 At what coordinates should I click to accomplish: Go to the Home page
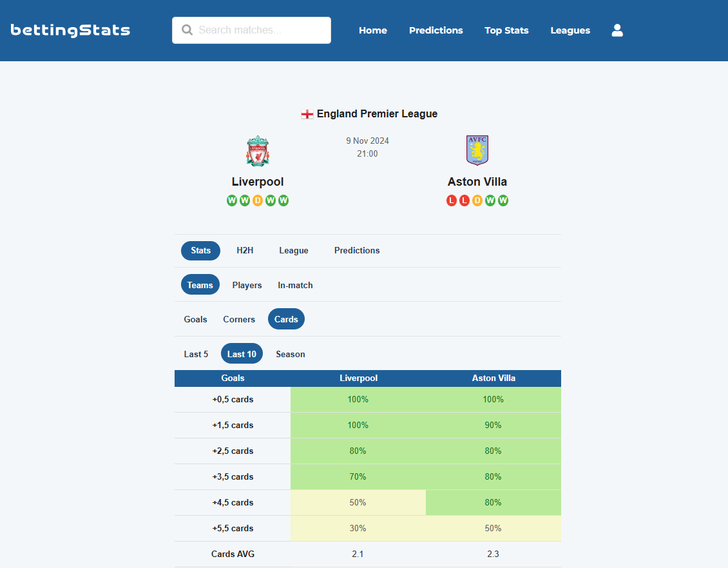click(x=373, y=30)
